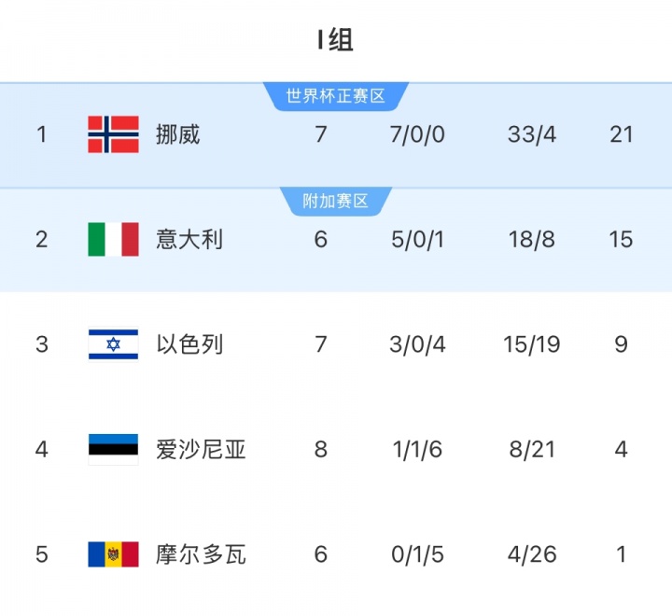Select team name 摩尔多瓦
This screenshot has width=672, height=616.
(x=201, y=554)
